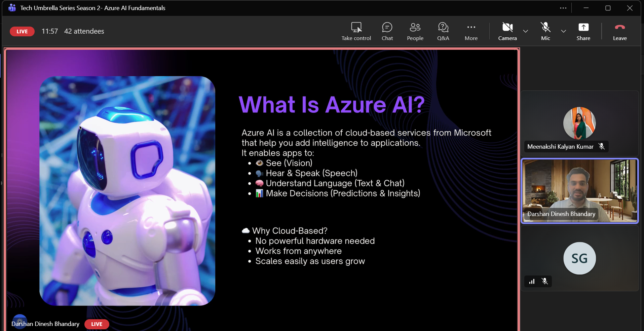The height and width of the screenshot is (331, 644).
Task: Close the Teams meeting window
Action: [x=630, y=8]
